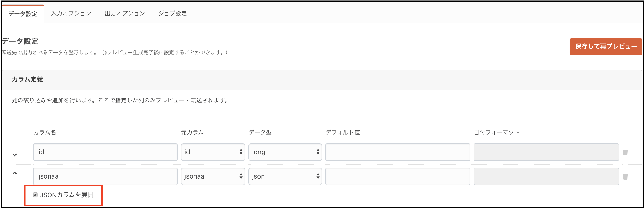This screenshot has width=644, height=208.
Task: Open the データ型 dropdown showing json
Action: pos(285,176)
